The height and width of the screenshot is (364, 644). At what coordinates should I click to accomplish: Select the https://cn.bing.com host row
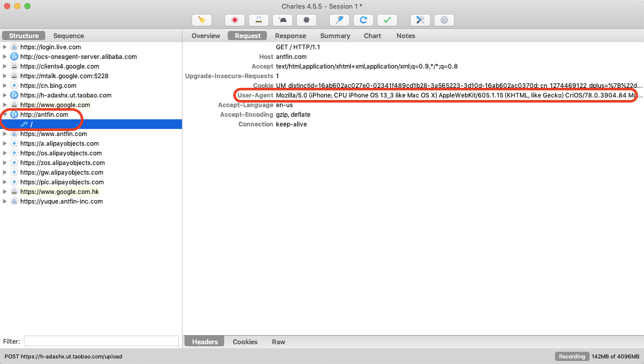coord(91,86)
